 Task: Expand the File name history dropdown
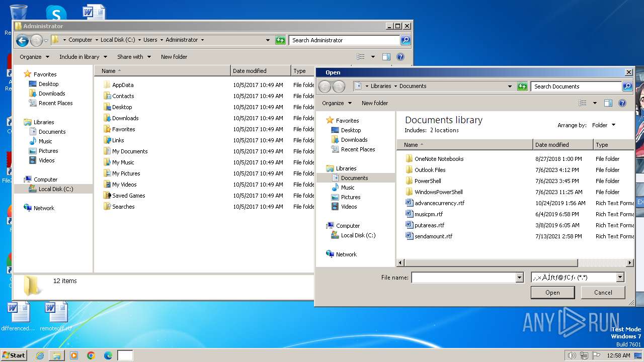coord(519,278)
